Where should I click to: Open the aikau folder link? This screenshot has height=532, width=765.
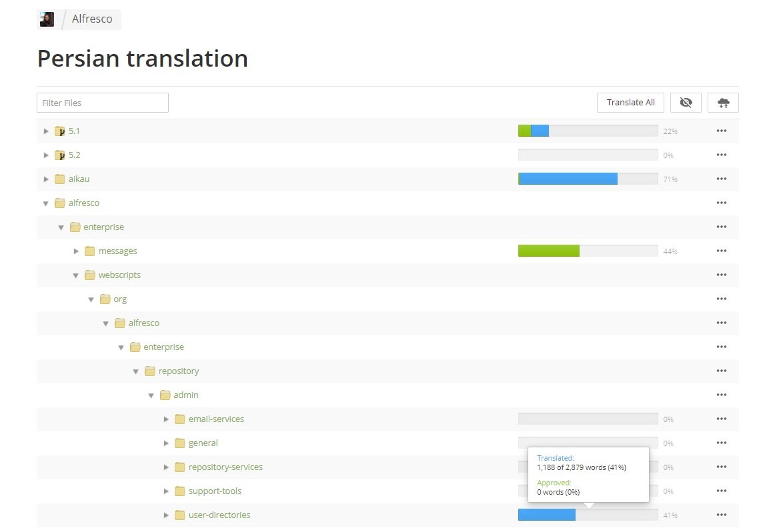coord(79,179)
